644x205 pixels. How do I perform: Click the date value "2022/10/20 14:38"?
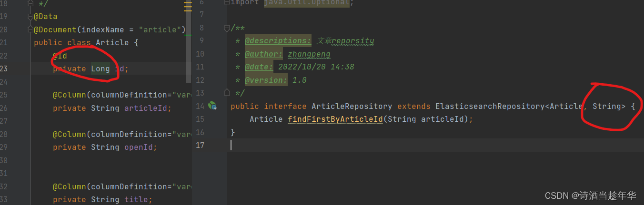316,67
